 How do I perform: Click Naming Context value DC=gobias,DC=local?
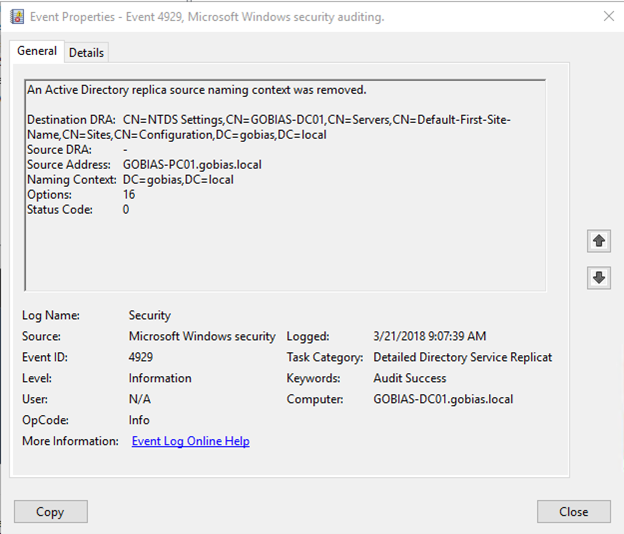pos(178,180)
